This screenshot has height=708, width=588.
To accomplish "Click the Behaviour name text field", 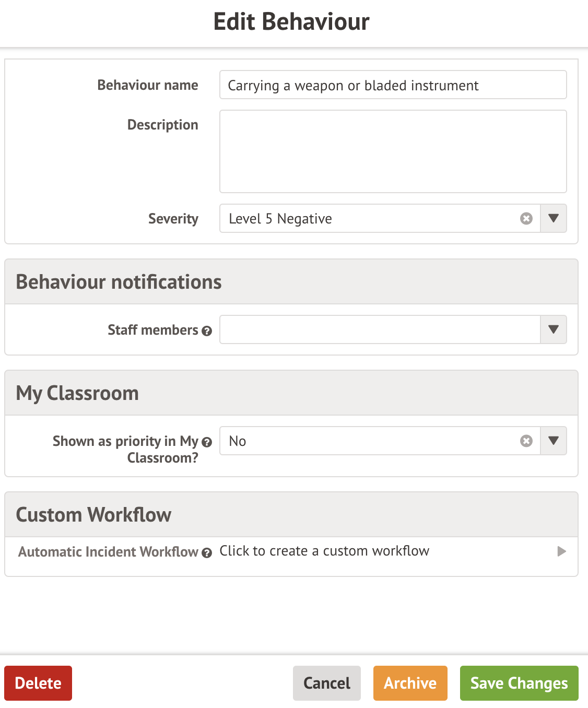I will (393, 85).
